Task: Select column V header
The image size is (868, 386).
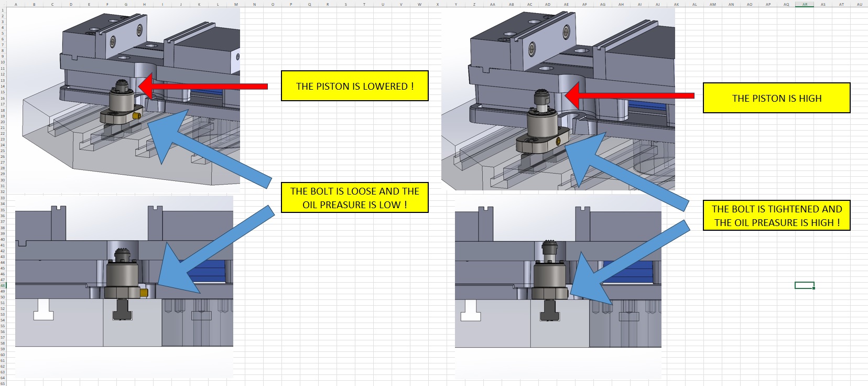Action: 401,4
